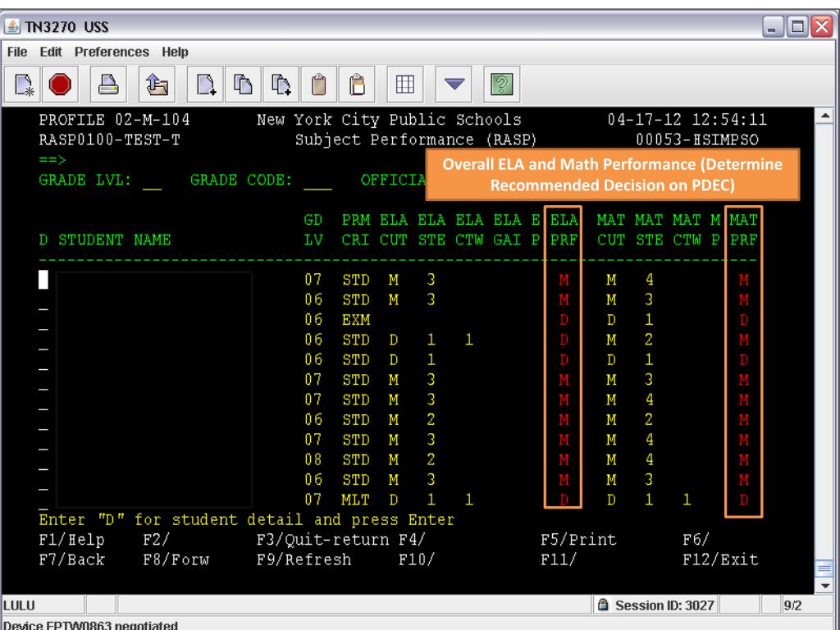Viewport: 840px width, 630px height.
Task: Click the "PRM CRI" column header
Action: point(356,230)
